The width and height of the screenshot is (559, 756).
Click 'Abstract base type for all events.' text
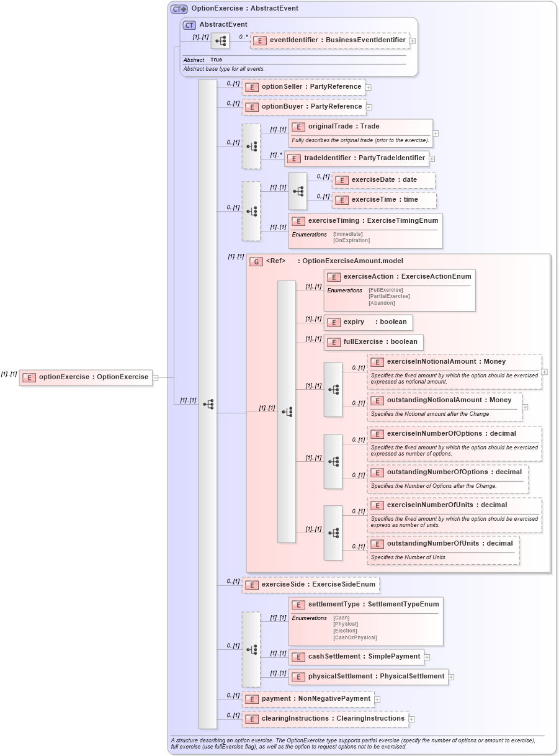click(x=224, y=69)
